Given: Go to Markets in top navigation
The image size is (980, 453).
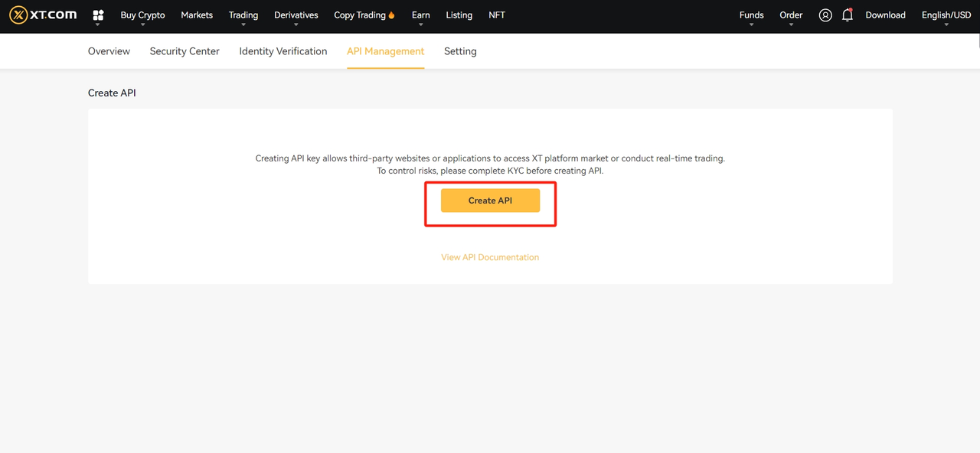Looking at the screenshot, I should coord(197,15).
